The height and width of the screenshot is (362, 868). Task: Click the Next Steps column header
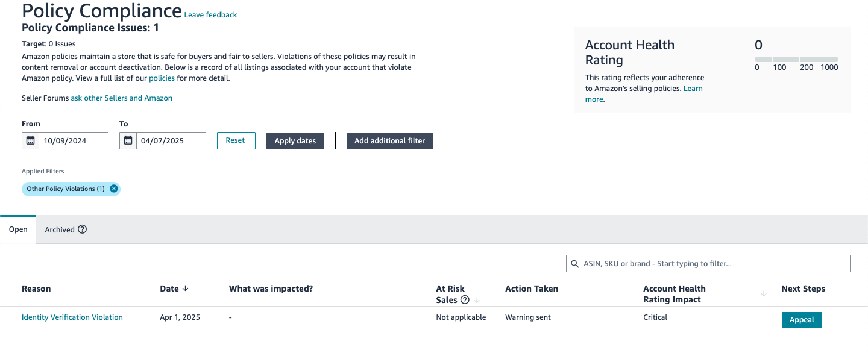(804, 289)
